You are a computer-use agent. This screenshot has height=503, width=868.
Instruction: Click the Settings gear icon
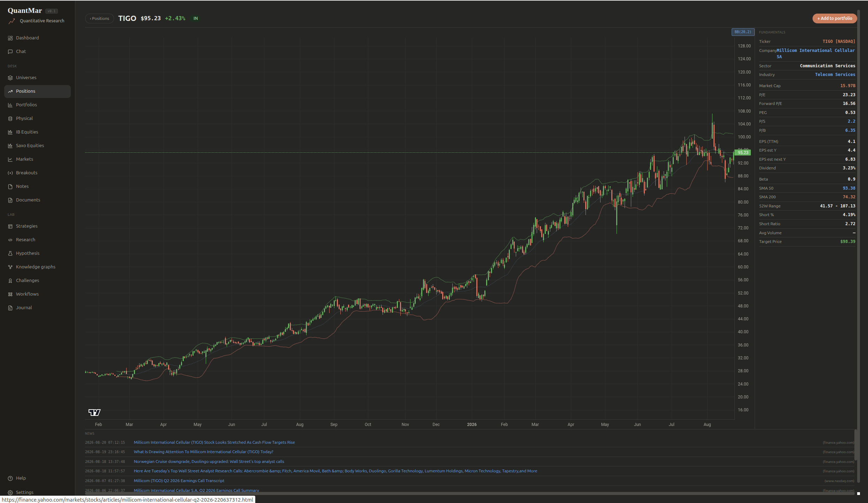10,493
